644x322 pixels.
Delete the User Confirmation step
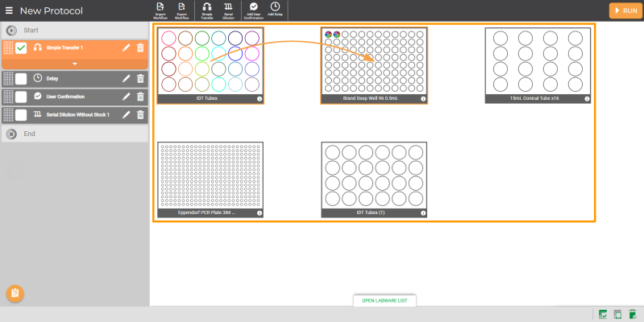coord(140,97)
